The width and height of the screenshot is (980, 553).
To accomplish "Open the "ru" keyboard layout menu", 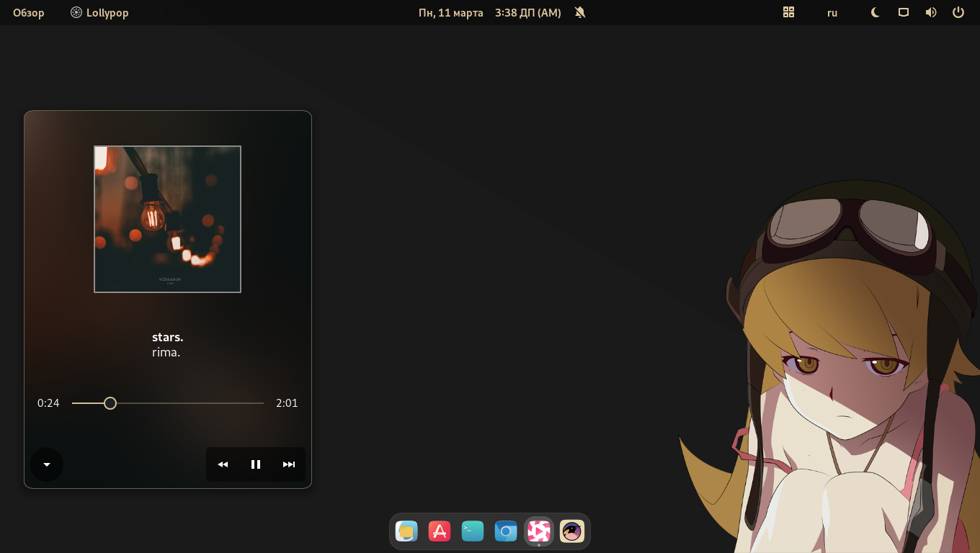I will [832, 12].
